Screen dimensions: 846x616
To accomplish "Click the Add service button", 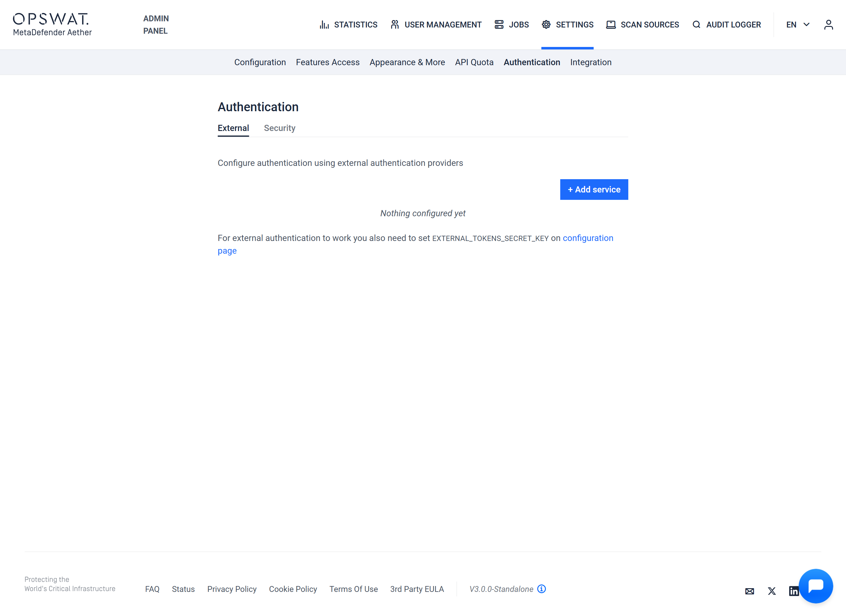I will [594, 190].
